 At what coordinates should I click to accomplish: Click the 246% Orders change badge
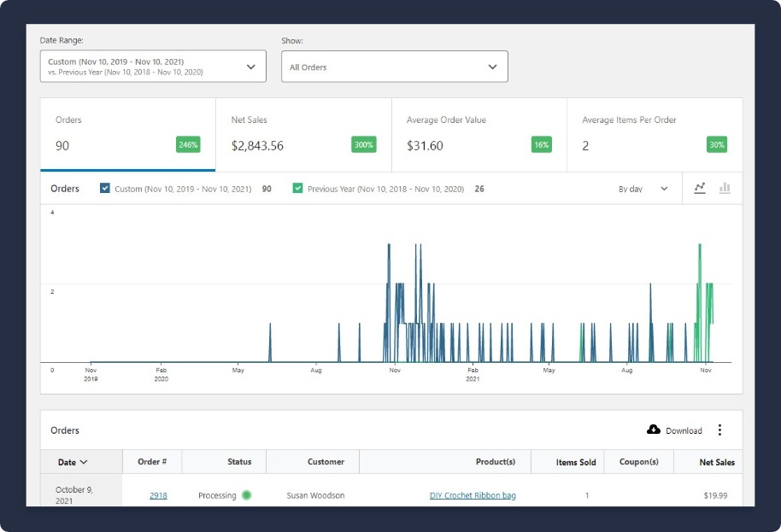point(188,145)
